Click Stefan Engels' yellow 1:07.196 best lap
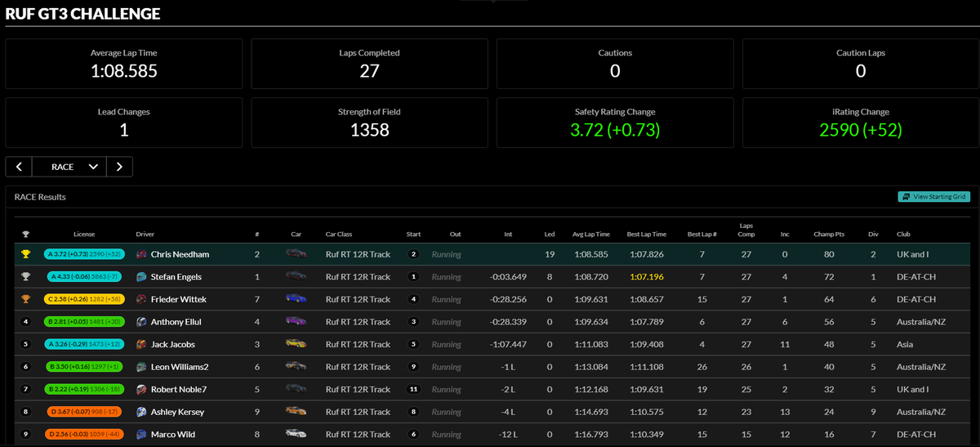980x447 pixels. 646,277
